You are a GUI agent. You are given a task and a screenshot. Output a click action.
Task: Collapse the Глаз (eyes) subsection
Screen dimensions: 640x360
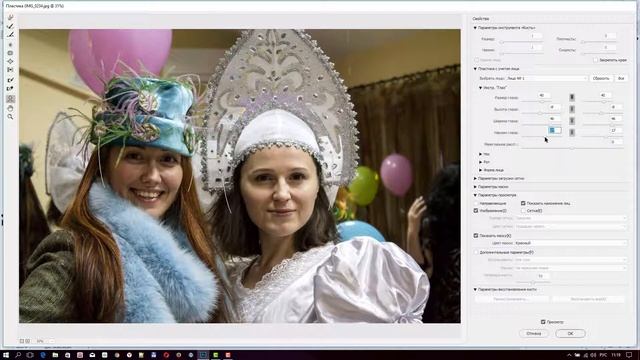pyautogui.click(x=480, y=88)
